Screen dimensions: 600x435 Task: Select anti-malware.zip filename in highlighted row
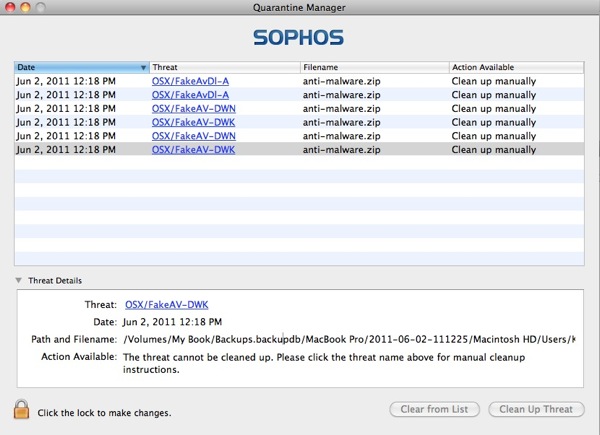(341, 150)
